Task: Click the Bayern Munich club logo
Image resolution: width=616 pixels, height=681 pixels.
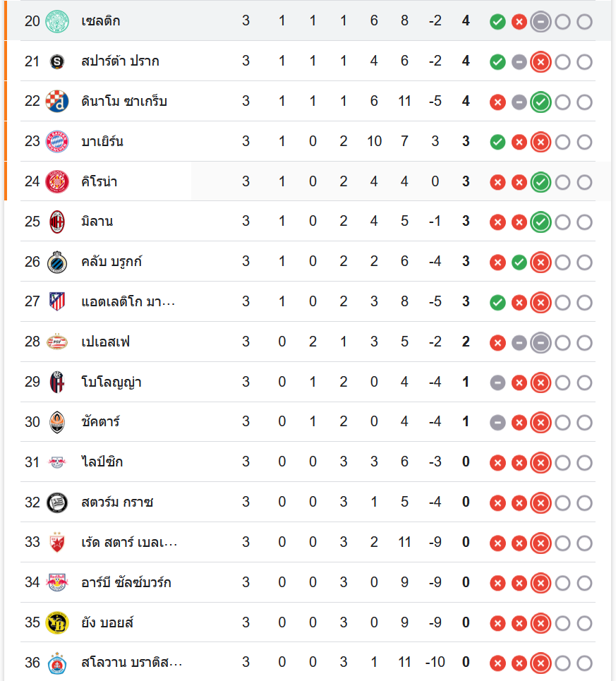Action: click(x=57, y=142)
